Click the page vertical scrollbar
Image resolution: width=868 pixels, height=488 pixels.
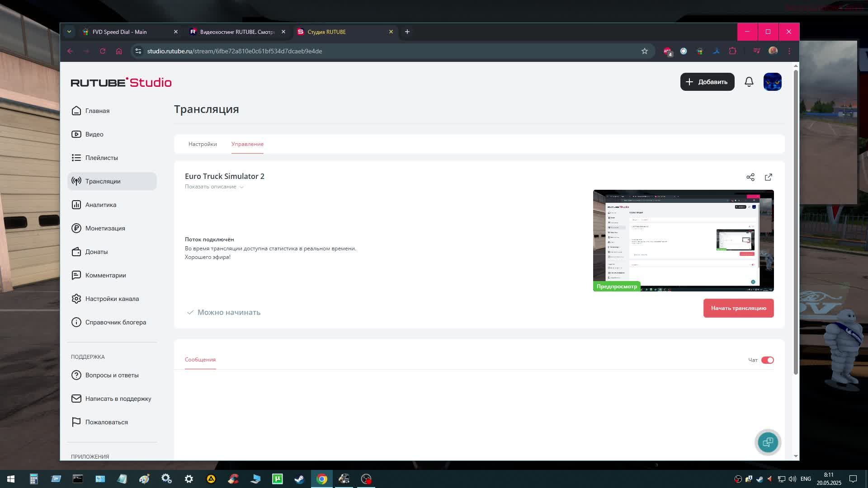coord(796,221)
